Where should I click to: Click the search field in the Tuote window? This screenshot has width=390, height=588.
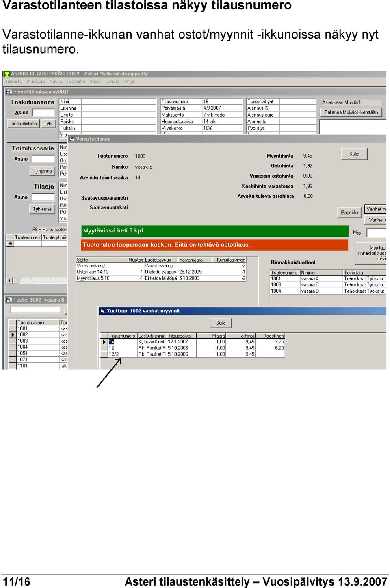coord(36,310)
